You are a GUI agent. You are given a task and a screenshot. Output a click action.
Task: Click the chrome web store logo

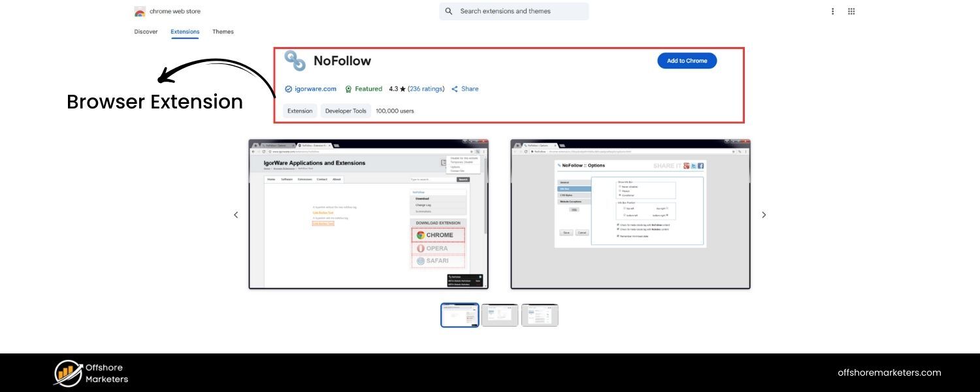pyautogui.click(x=139, y=11)
